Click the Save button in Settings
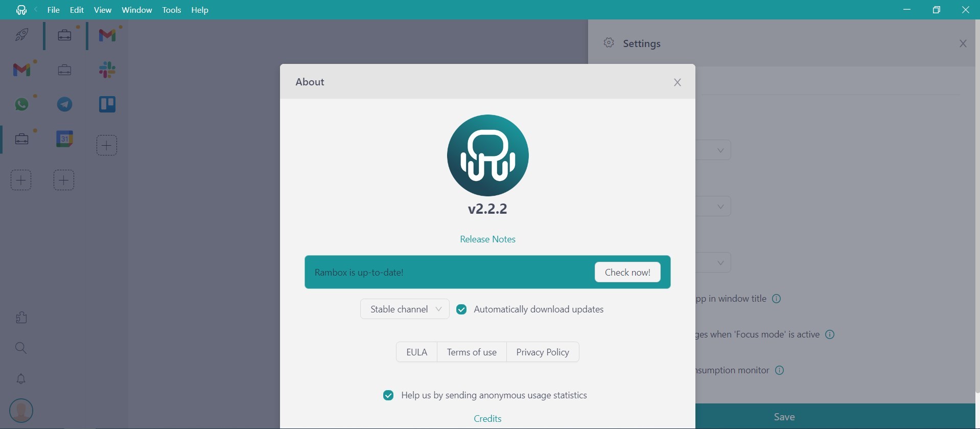The width and height of the screenshot is (980, 429). point(784,417)
